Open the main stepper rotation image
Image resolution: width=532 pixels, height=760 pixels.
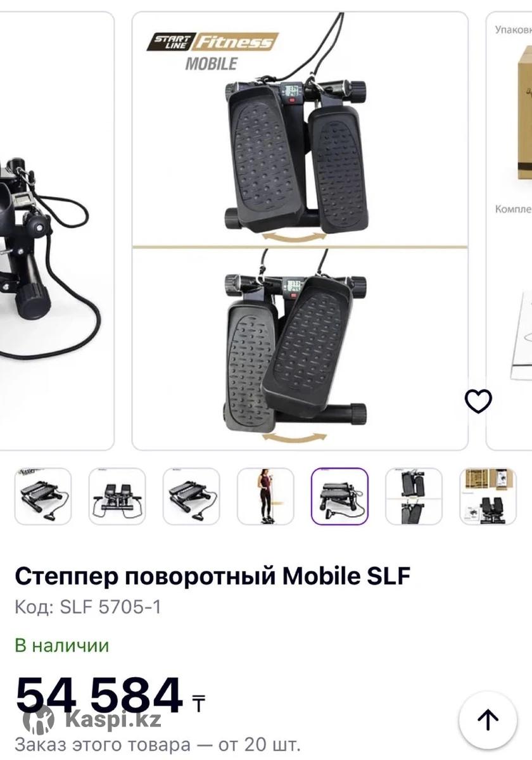[x=300, y=231]
